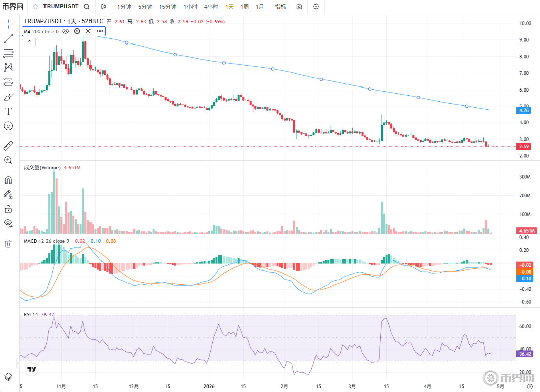Open time axis settings gear at bottom right
The height and width of the screenshot is (392, 540).
(x=530, y=387)
